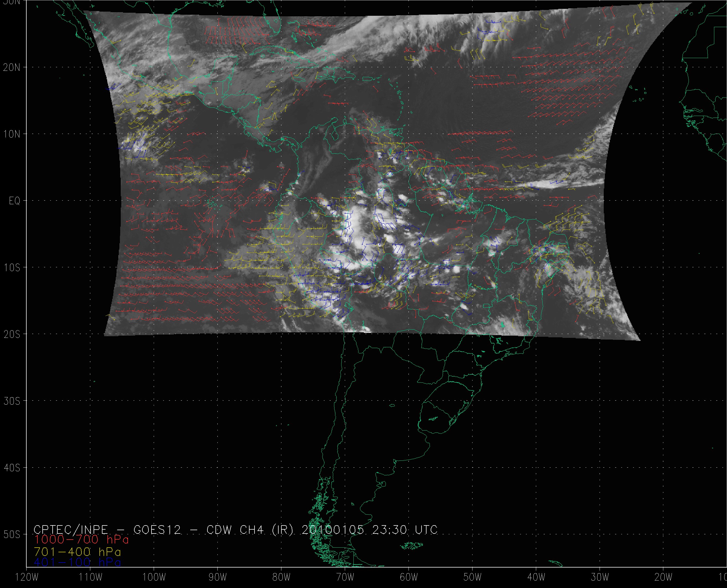Click the CPTEC/INPE text in the title

71,529
